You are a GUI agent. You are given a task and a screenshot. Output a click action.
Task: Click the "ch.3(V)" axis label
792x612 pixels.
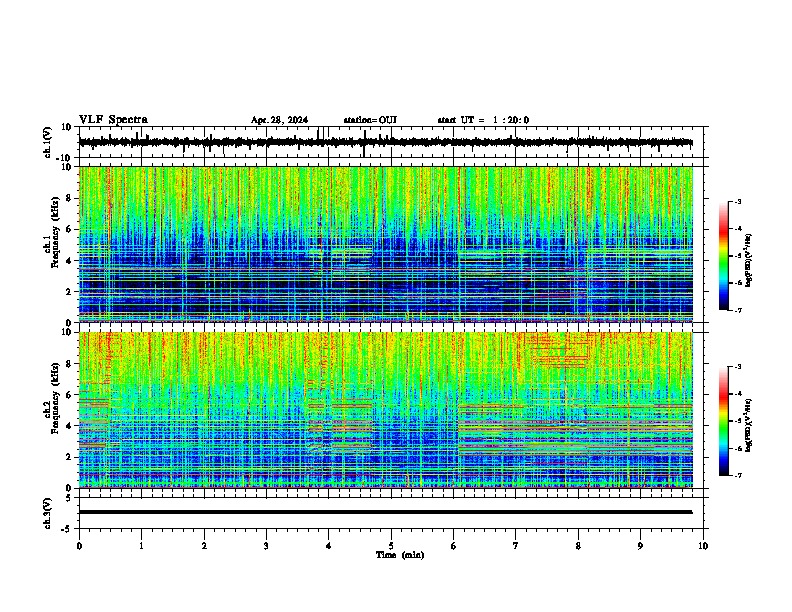point(48,514)
